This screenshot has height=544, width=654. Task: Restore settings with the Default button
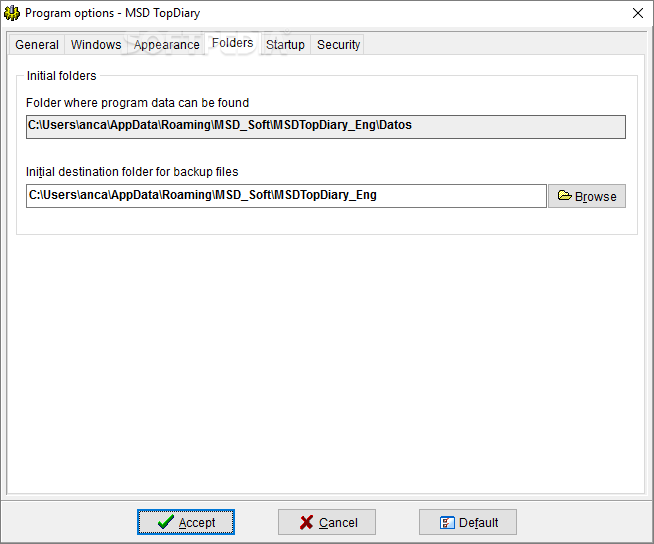point(468,522)
